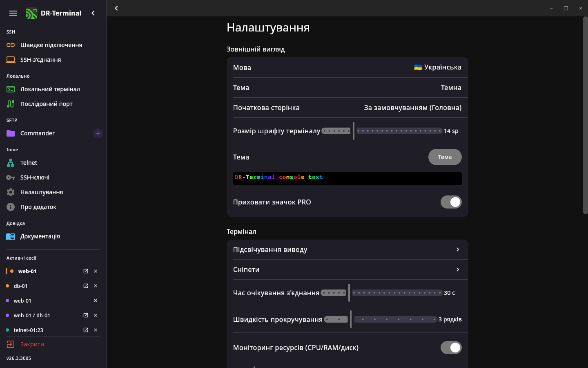Expand the Підсвічування виводу settings
Screen dimensions: 588x368
coord(347,249)
